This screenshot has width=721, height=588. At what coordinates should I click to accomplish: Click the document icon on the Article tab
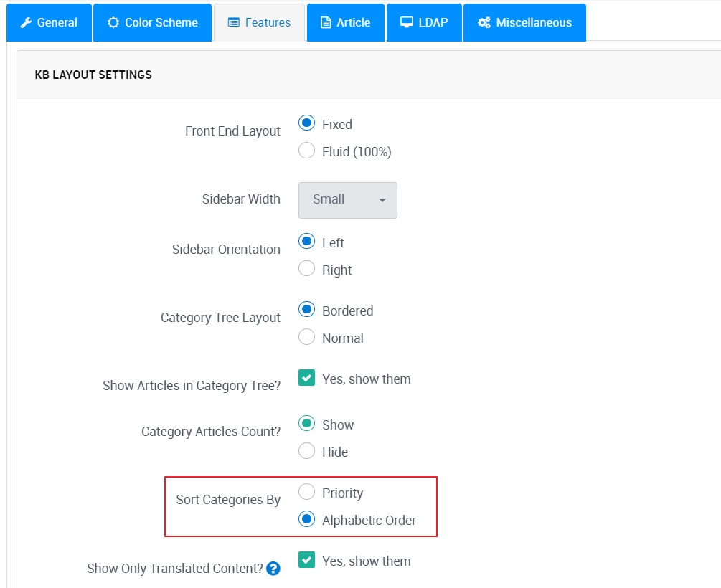(328, 22)
